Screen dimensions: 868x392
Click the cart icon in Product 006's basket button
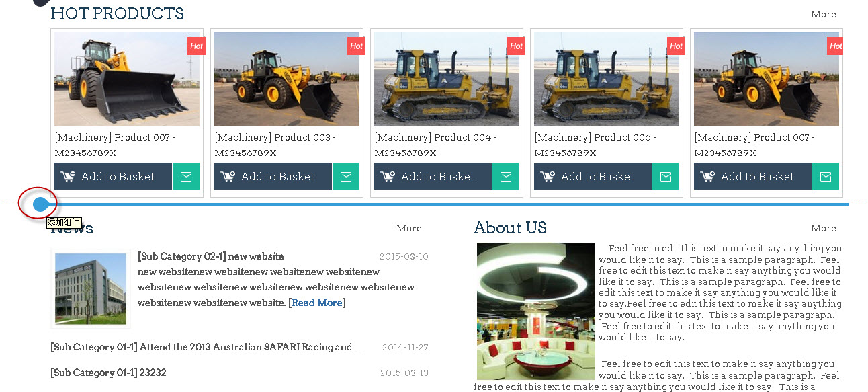548,177
